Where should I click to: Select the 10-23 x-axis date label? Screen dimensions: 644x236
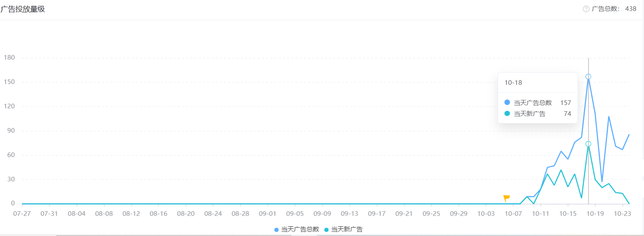pyautogui.click(x=622, y=213)
